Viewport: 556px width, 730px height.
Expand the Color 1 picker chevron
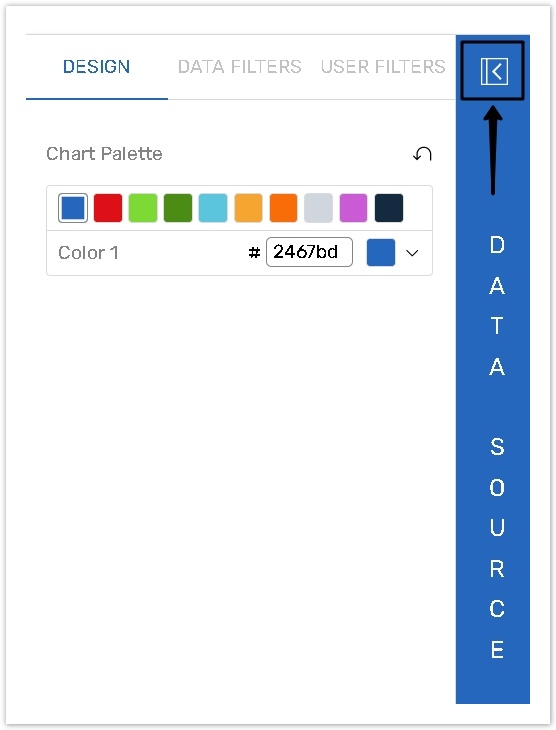pyautogui.click(x=412, y=253)
